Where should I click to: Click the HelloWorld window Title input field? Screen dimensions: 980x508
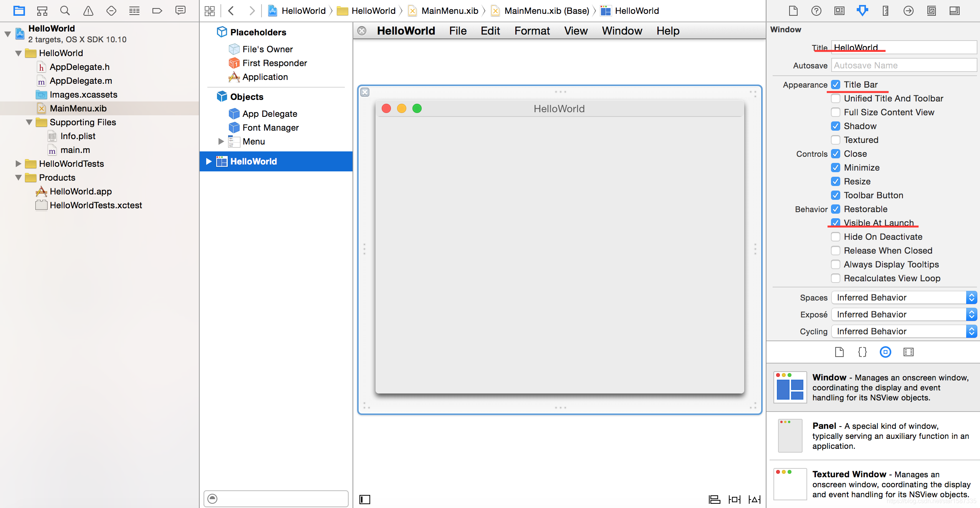[x=904, y=46]
